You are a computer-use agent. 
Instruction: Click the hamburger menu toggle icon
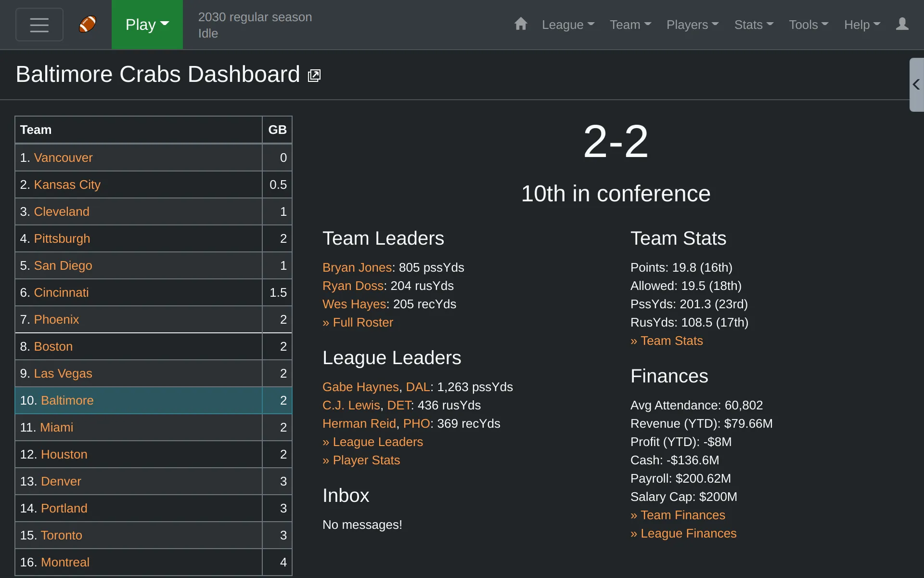38,25
